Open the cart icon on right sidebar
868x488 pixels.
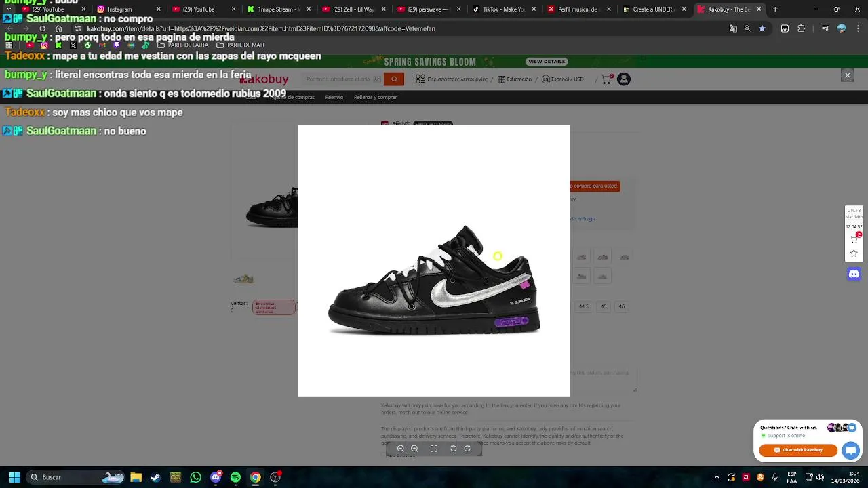pyautogui.click(x=854, y=239)
